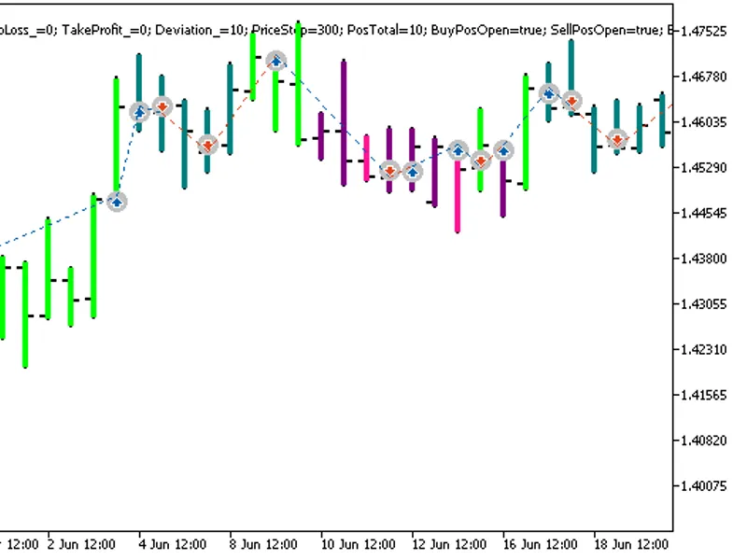Click the Deviation_=10 parameter text

(x=200, y=30)
